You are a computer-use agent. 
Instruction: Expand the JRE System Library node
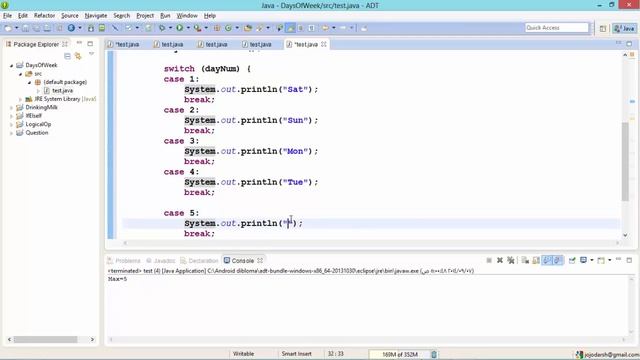point(20,99)
